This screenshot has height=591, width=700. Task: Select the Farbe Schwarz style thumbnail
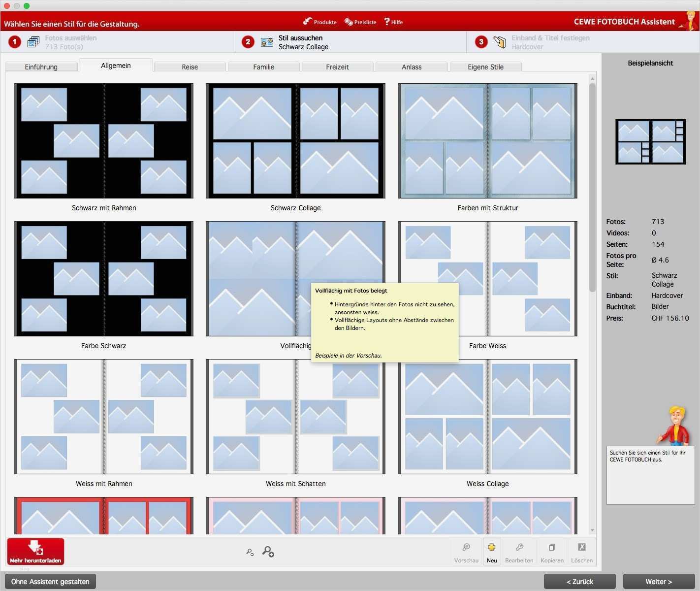click(104, 279)
